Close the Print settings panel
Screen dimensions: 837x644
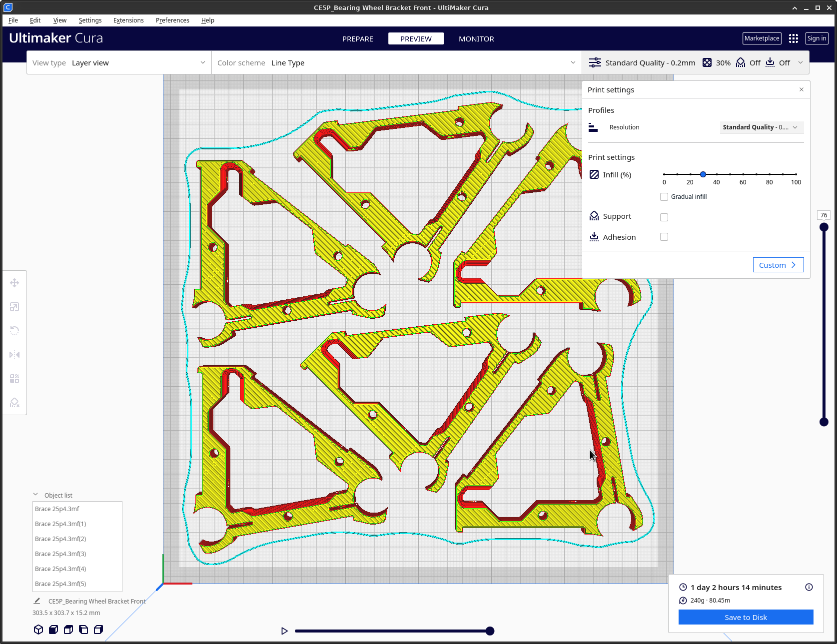(x=802, y=89)
